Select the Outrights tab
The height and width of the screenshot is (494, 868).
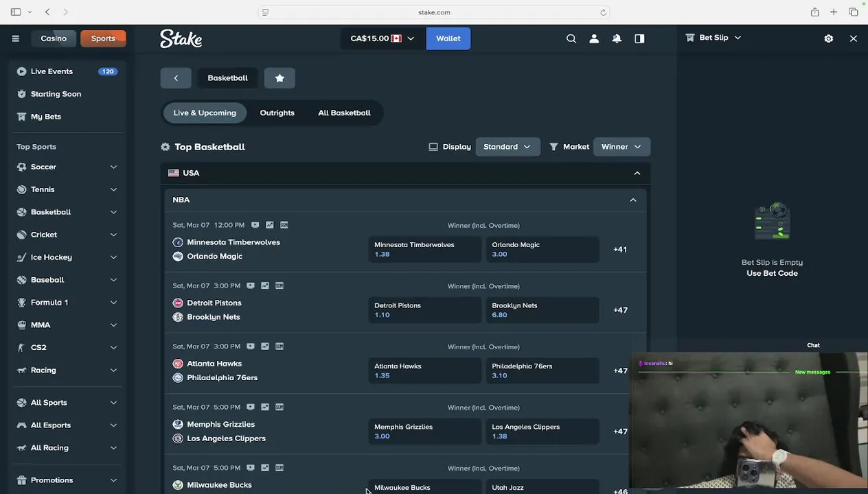click(277, 113)
